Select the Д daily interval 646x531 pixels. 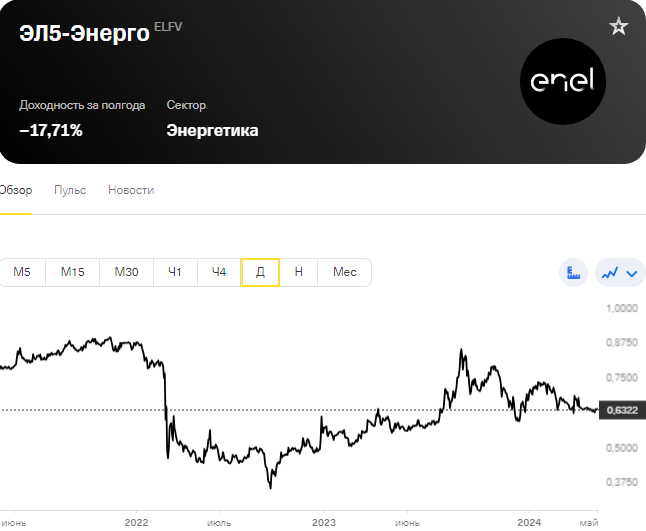[260, 272]
